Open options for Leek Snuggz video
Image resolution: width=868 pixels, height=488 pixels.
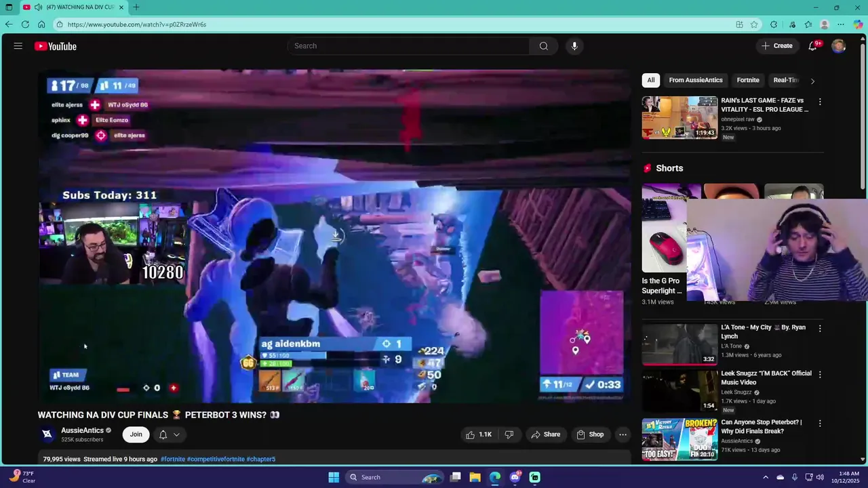(820, 375)
